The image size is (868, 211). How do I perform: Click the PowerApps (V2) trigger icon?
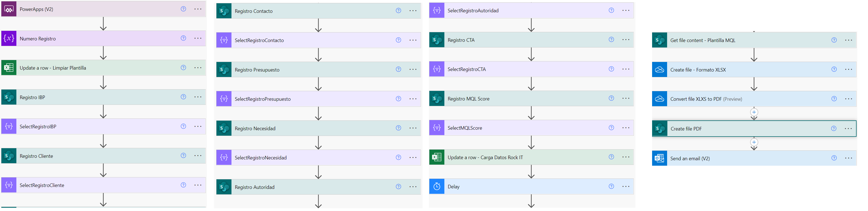[x=9, y=9]
